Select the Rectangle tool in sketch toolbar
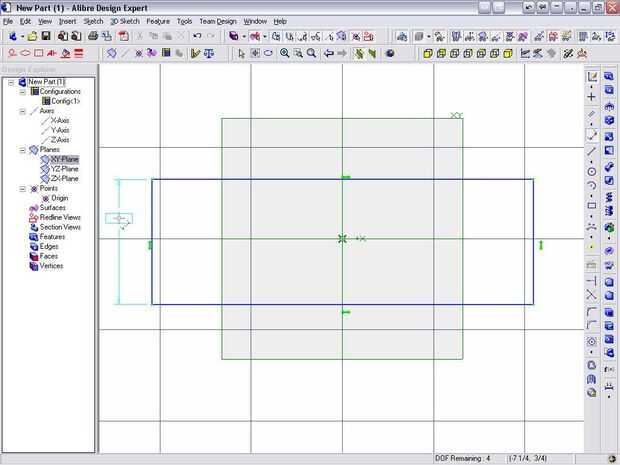The width and height of the screenshot is (620, 465). (x=592, y=206)
